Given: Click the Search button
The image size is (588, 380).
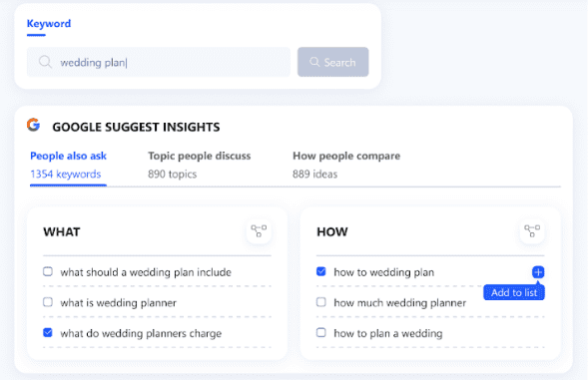Looking at the screenshot, I should click(x=333, y=62).
